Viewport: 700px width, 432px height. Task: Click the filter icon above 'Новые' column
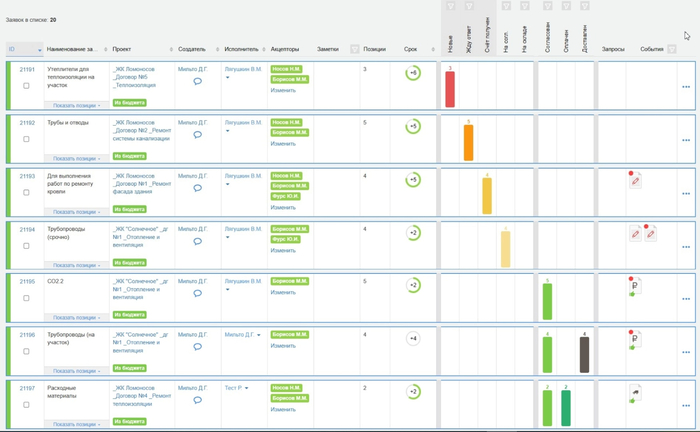click(450, 6)
